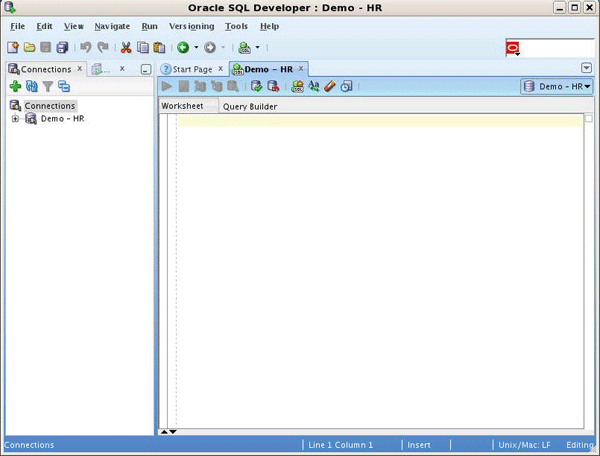Open the document tab list dropdown
Screen dimensions: 600x456
click(x=586, y=68)
